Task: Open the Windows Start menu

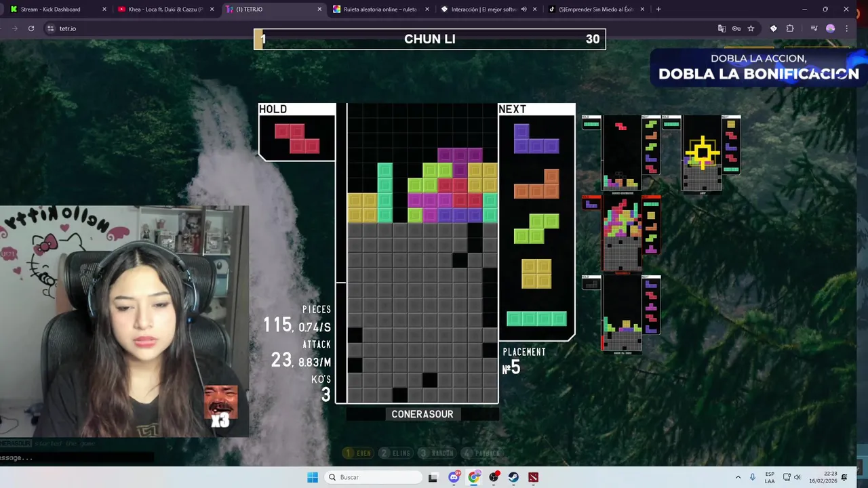Action: [x=313, y=477]
